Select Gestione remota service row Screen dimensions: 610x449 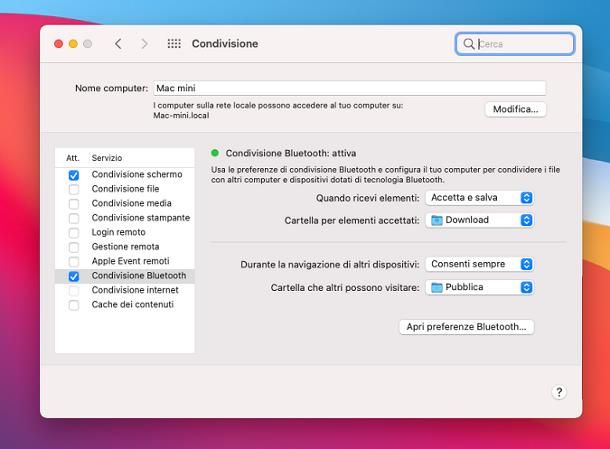tap(124, 247)
